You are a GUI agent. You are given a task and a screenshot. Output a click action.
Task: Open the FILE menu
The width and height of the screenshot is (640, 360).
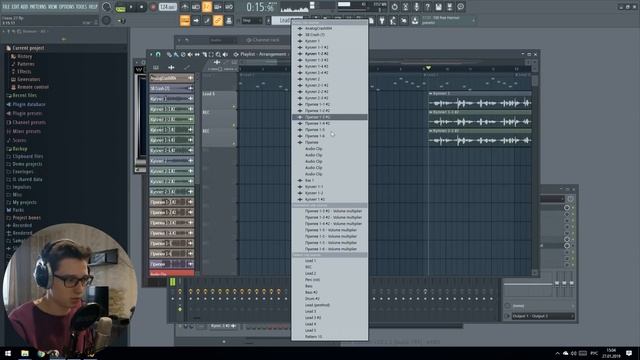click(6, 7)
